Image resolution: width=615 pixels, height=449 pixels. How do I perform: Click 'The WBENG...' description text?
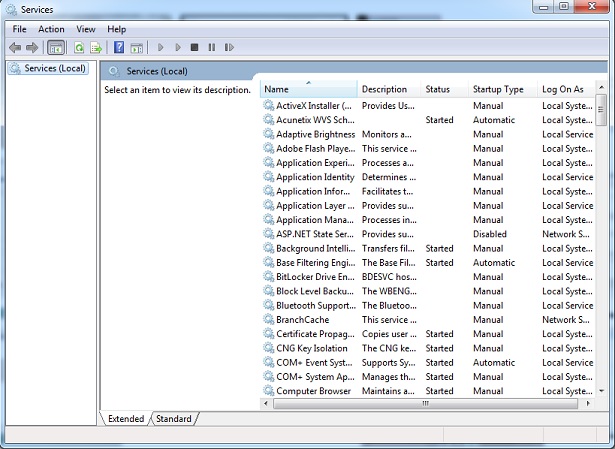[389, 291]
